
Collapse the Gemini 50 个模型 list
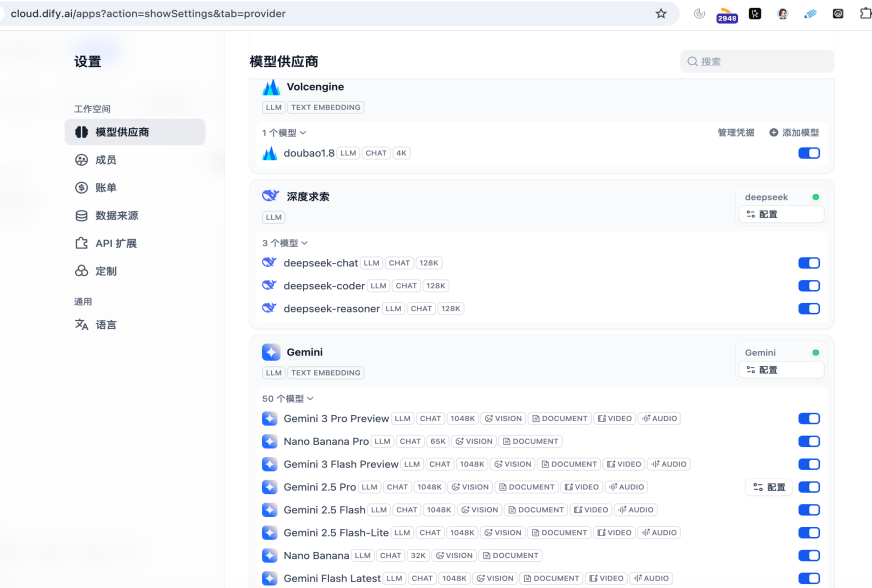288,399
